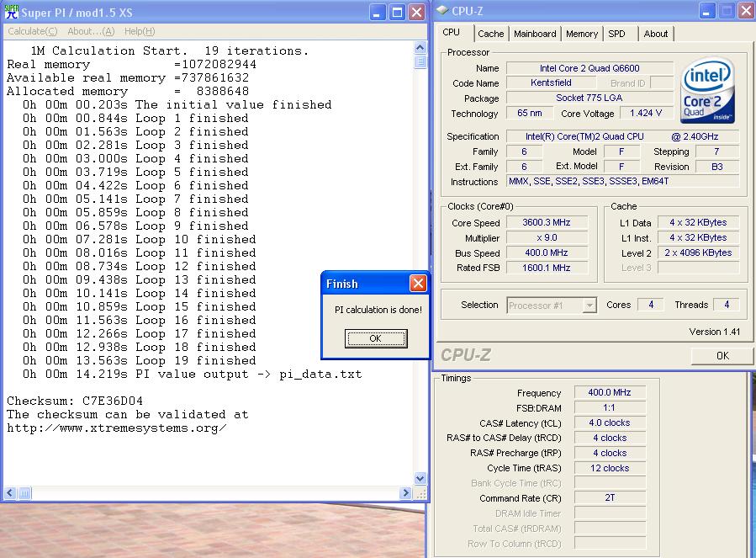Click the Super PI horizontal scrollbar left arrow
756x558 pixels.
(x=9, y=493)
